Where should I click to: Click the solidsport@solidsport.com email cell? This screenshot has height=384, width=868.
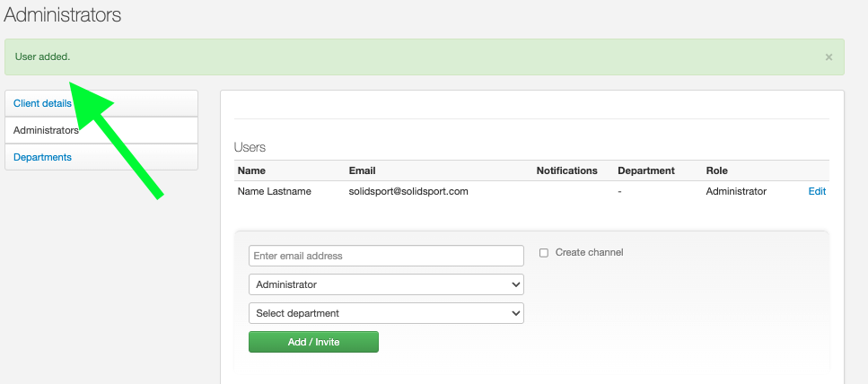408,191
